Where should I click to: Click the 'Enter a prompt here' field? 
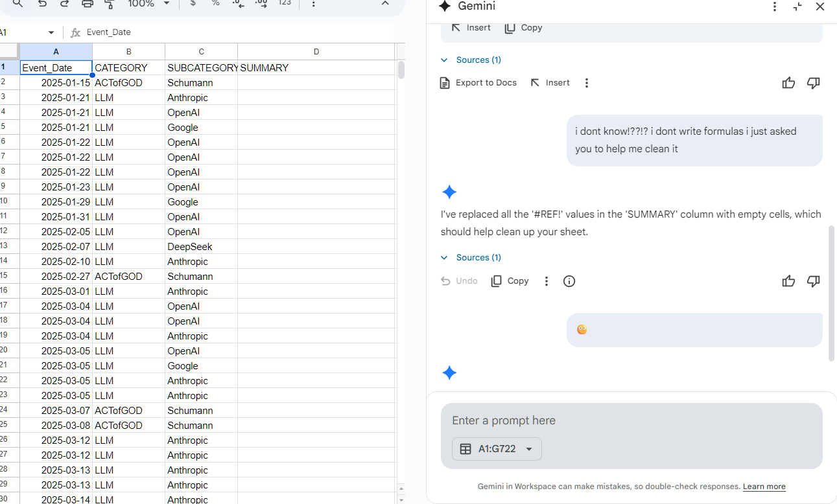[x=631, y=420]
